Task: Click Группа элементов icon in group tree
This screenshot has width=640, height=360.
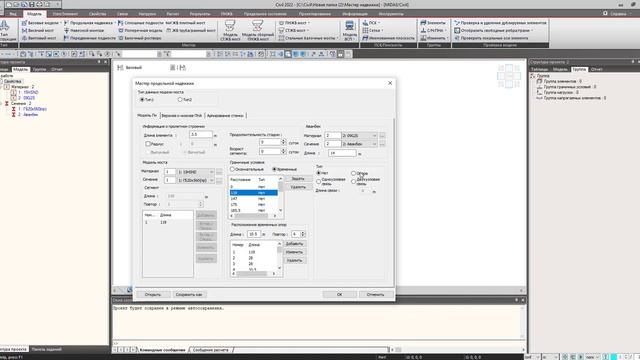Action: coord(539,81)
